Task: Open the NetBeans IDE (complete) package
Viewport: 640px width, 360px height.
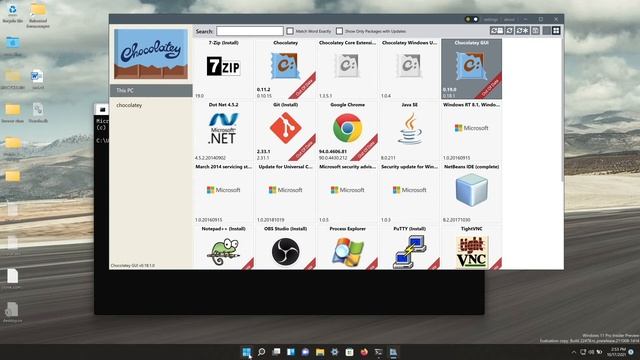Action: pos(471,193)
